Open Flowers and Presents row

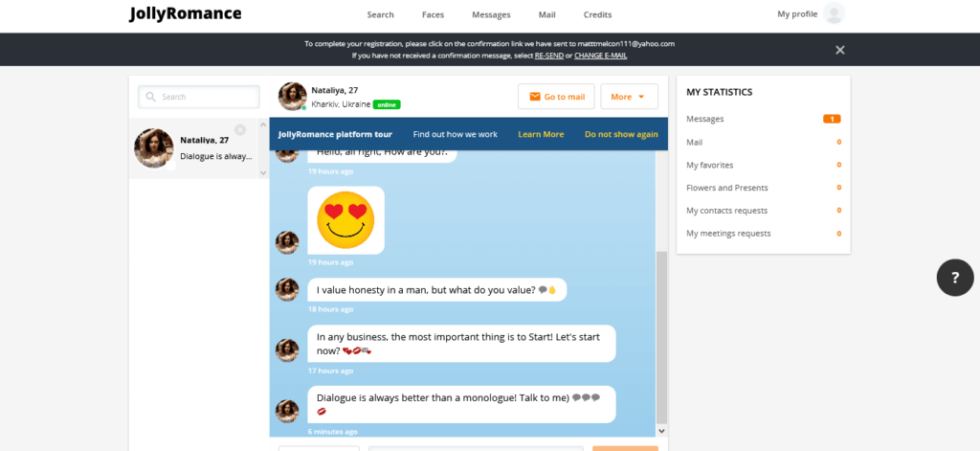click(763, 188)
